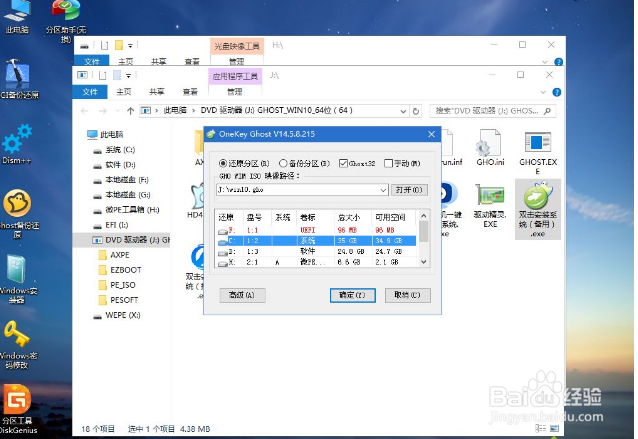Viewport: 638px width, 439px height.
Task: Go up one folder level arrow
Action: click(130, 111)
